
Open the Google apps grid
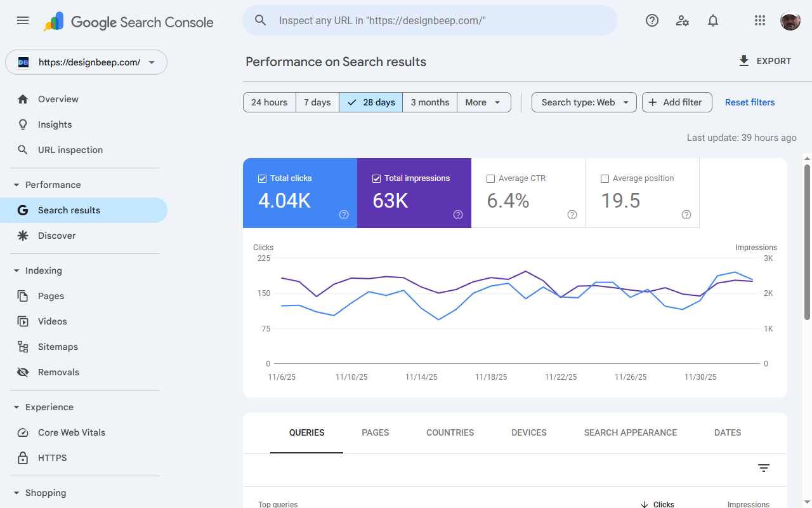760,20
